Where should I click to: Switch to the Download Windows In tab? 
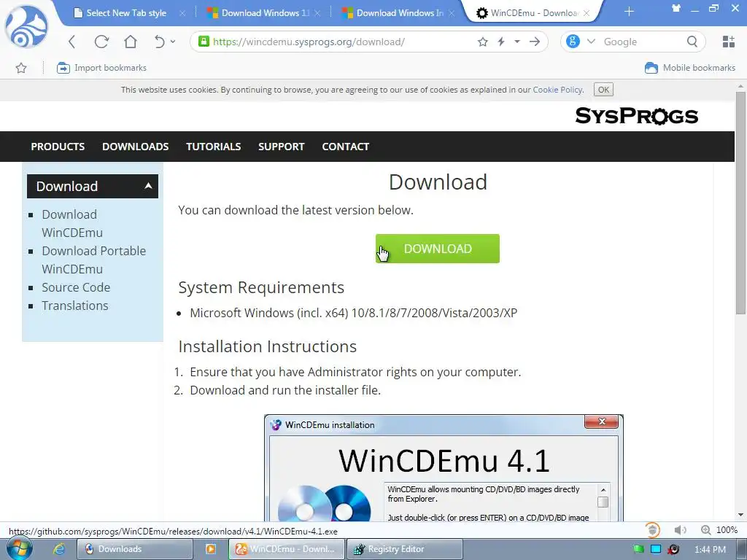tap(400, 13)
